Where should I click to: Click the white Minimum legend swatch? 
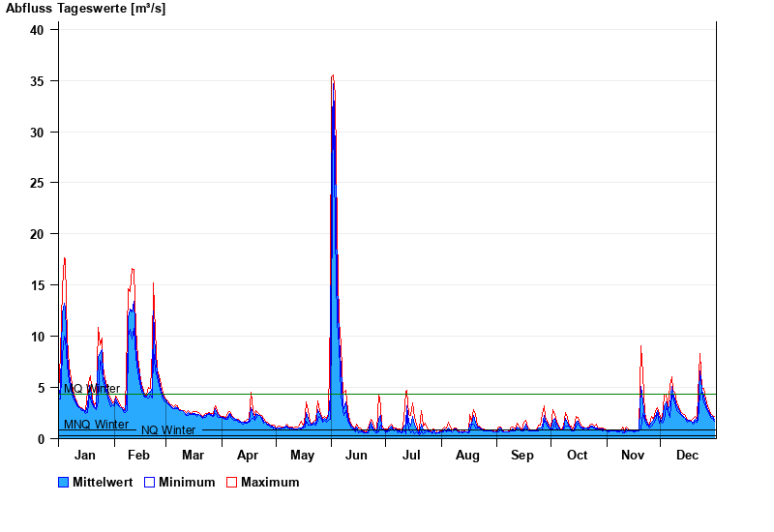pos(150,482)
